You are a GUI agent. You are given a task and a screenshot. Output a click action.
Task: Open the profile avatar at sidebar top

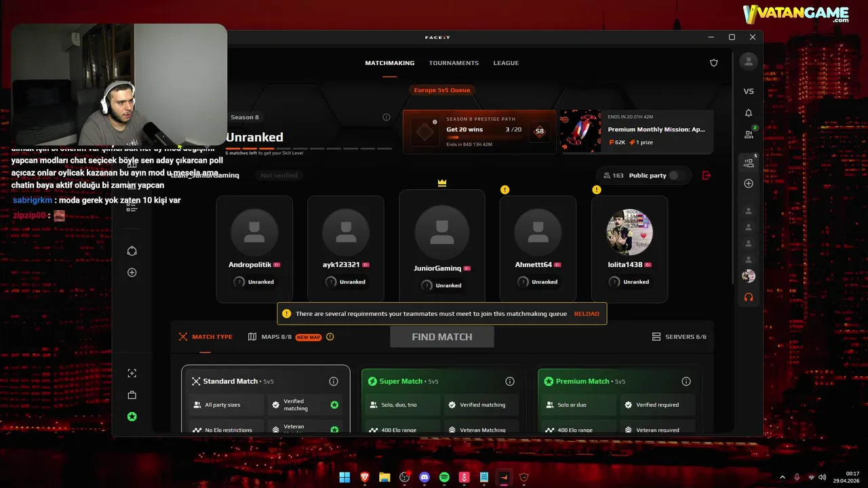749,62
